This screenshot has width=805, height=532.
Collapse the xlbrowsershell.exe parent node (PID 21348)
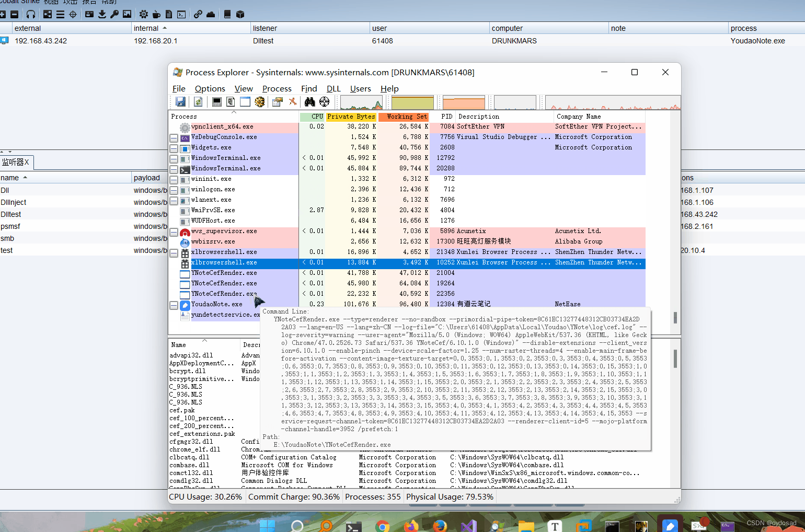[x=174, y=253]
